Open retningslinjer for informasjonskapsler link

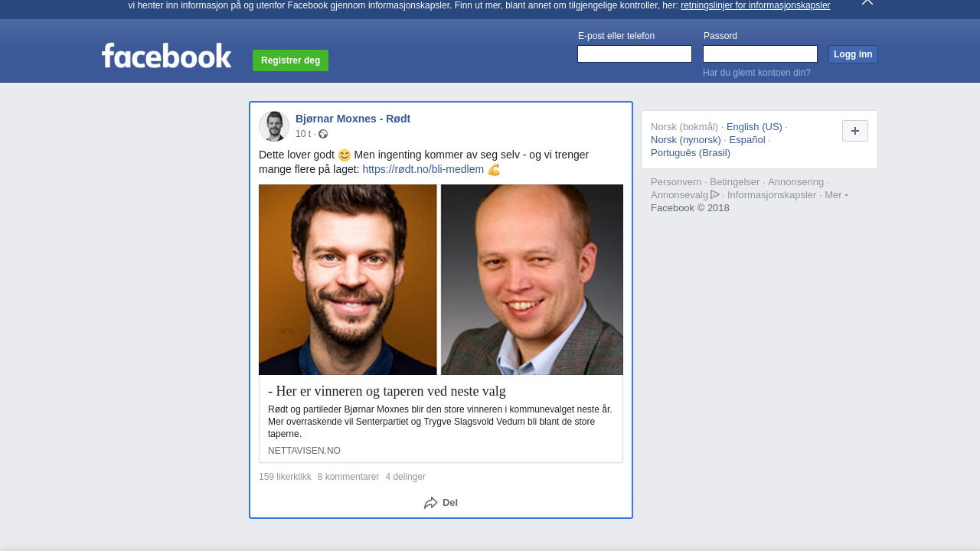point(755,5)
